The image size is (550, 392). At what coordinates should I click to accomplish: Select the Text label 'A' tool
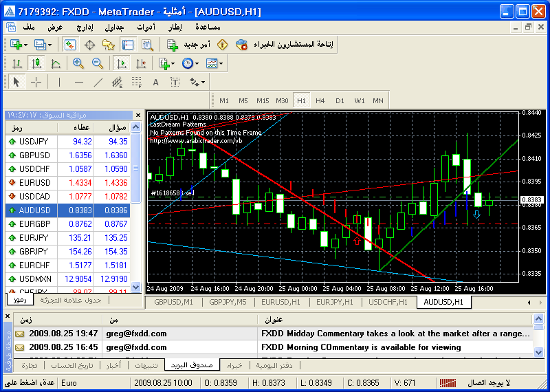155,82
